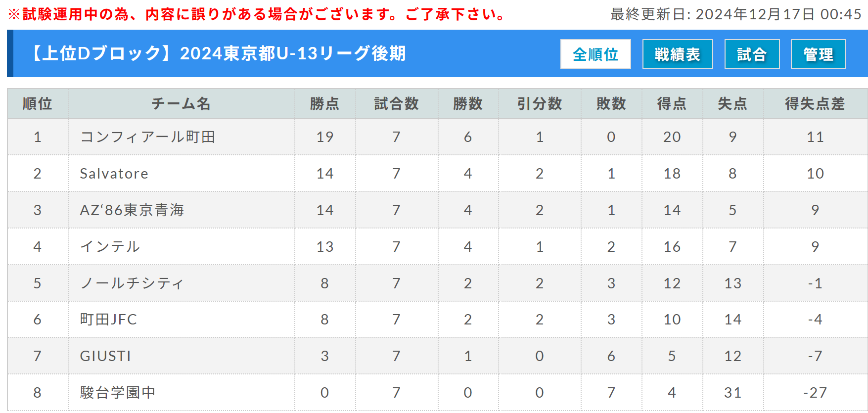Select the チーム名 column header
The height and width of the screenshot is (413, 868).
(182, 104)
